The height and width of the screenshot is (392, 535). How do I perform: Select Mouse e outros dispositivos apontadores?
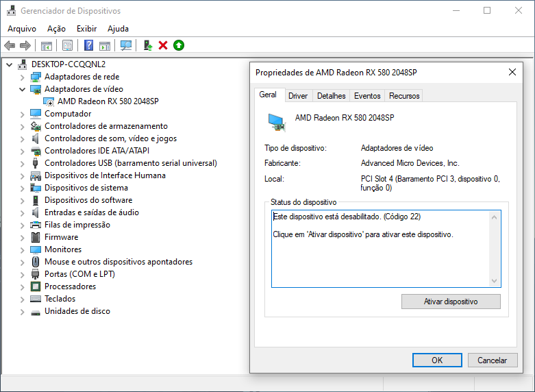coord(119,262)
